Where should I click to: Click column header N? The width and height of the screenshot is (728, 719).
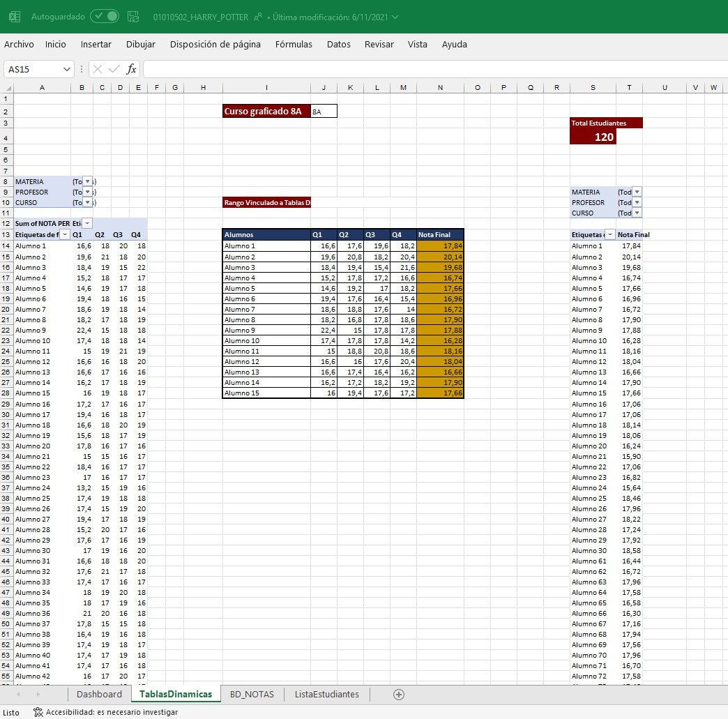[440, 87]
